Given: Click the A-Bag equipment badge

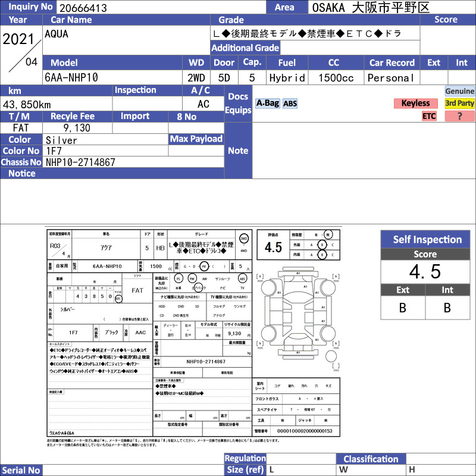Looking at the screenshot, I should (267, 104).
